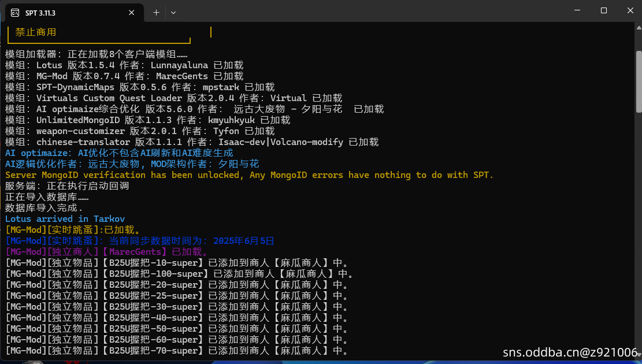Click the B25U握把-70-super line
Viewport: 642px width, 364px height.
(176, 351)
